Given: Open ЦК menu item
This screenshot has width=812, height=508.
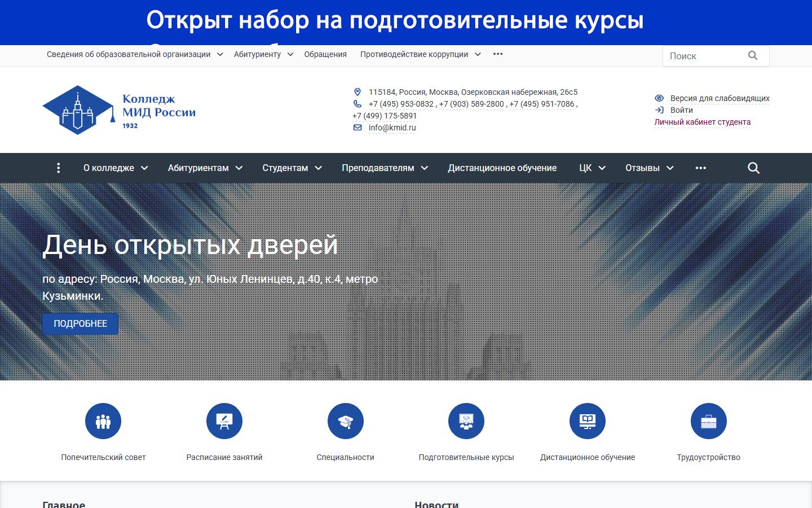Looking at the screenshot, I should pyautogui.click(x=585, y=168).
